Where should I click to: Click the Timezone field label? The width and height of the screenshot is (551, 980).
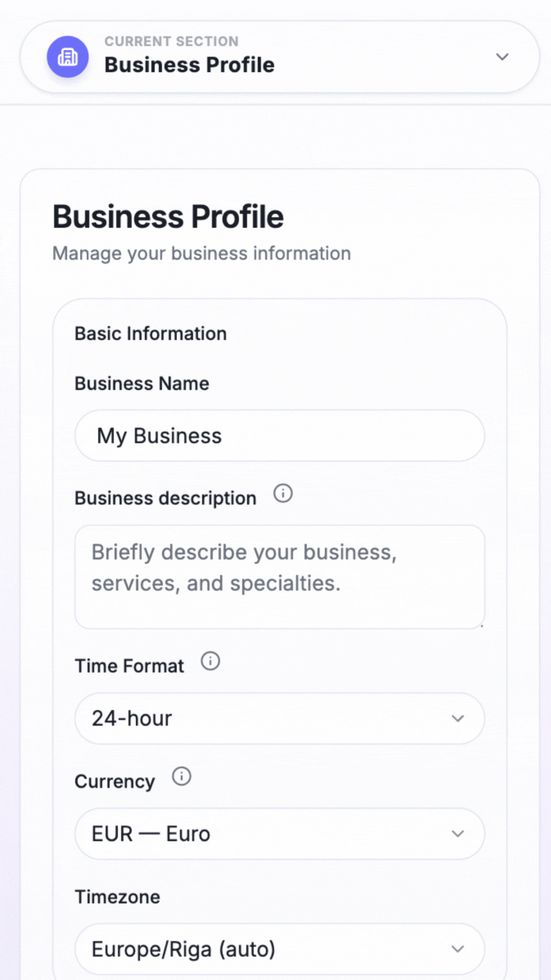click(x=117, y=897)
